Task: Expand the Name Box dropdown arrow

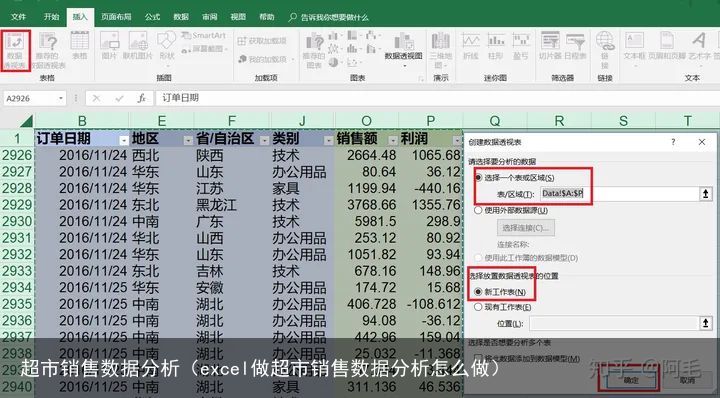Action: (x=61, y=98)
